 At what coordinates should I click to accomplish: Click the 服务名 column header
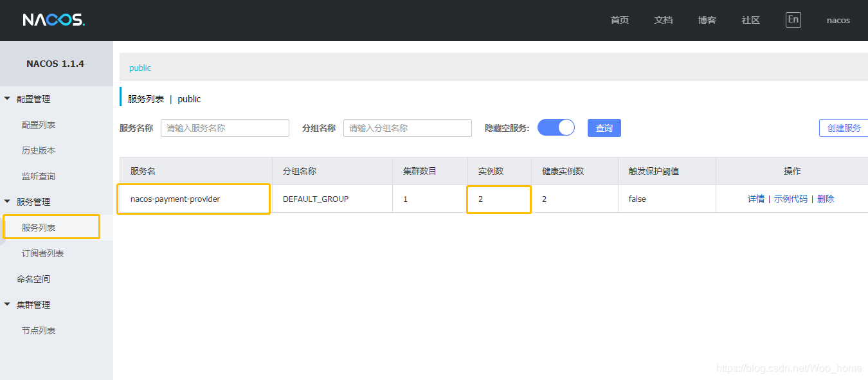coord(195,171)
